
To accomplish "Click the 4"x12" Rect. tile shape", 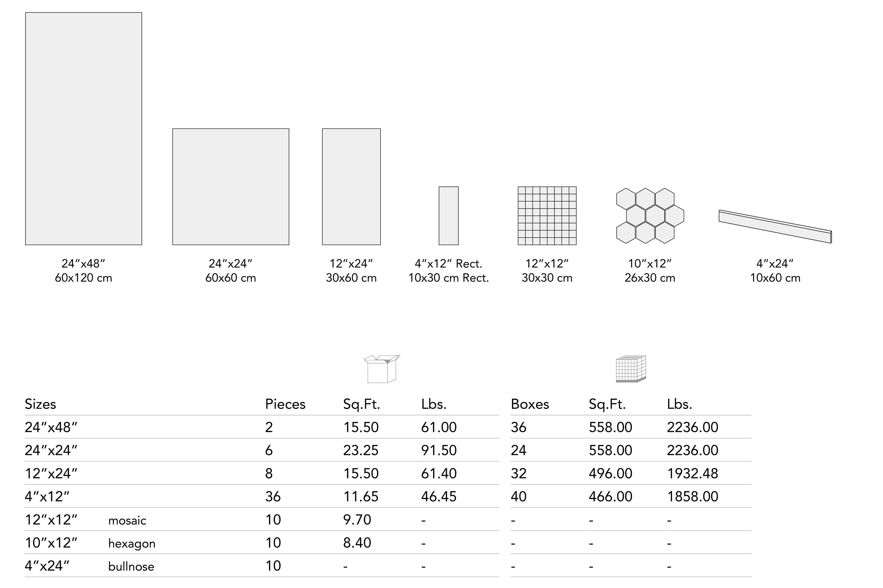I will [449, 216].
